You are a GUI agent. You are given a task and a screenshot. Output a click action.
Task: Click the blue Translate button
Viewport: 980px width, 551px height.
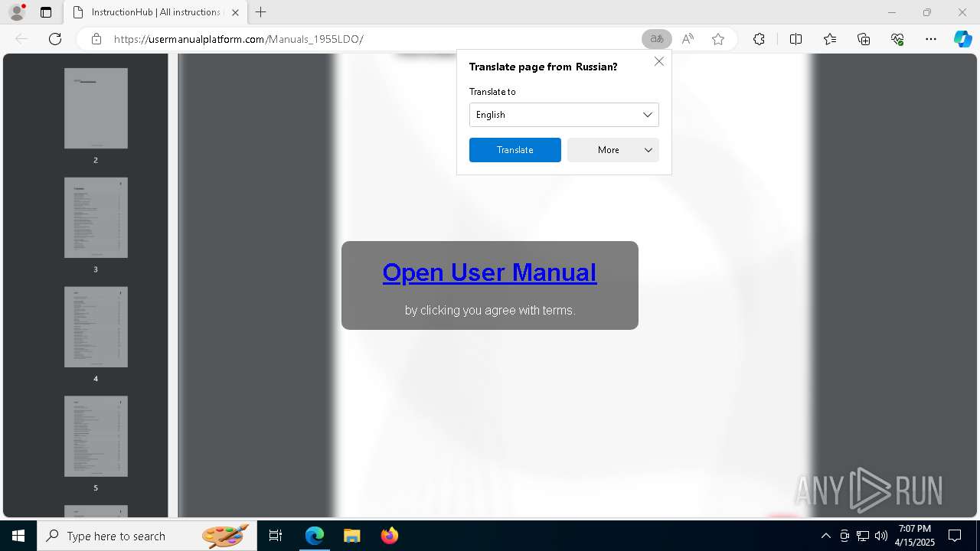tap(515, 150)
